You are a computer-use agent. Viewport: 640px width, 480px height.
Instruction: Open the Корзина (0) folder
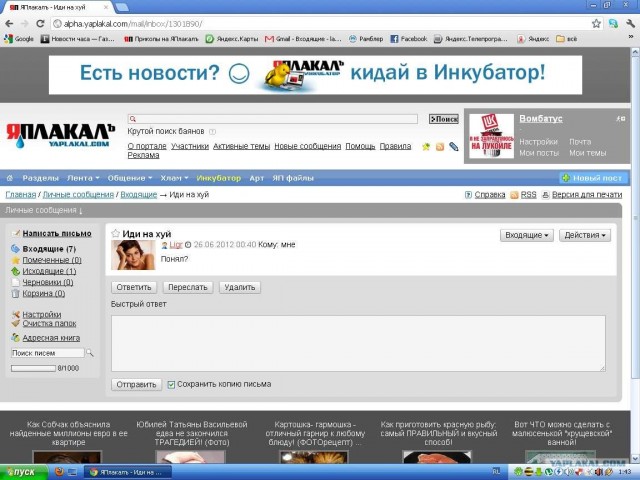click(44, 293)
